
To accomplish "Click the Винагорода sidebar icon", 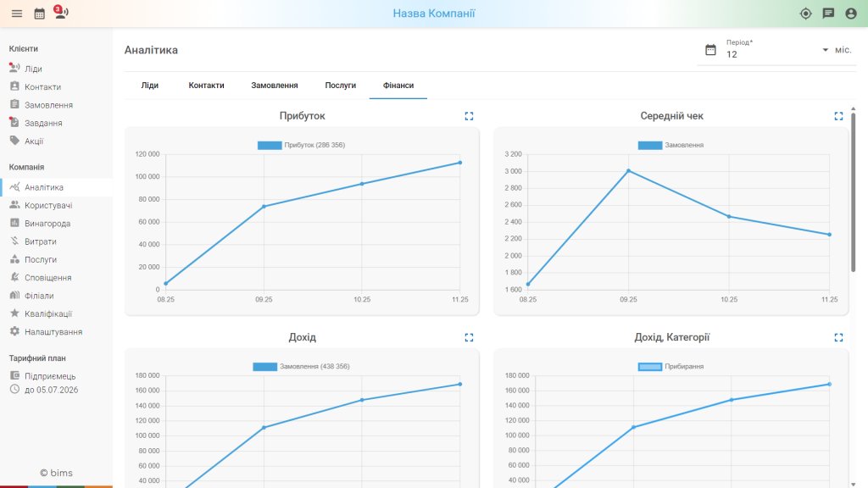I will click(x=14, y=223).
